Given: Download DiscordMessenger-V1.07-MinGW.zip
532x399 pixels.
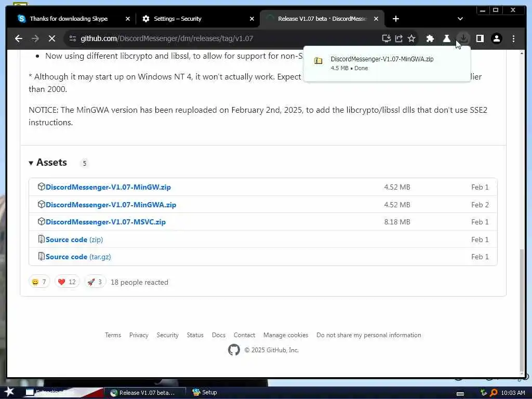Looking at the screenshot, I should (x=108, y=187).
